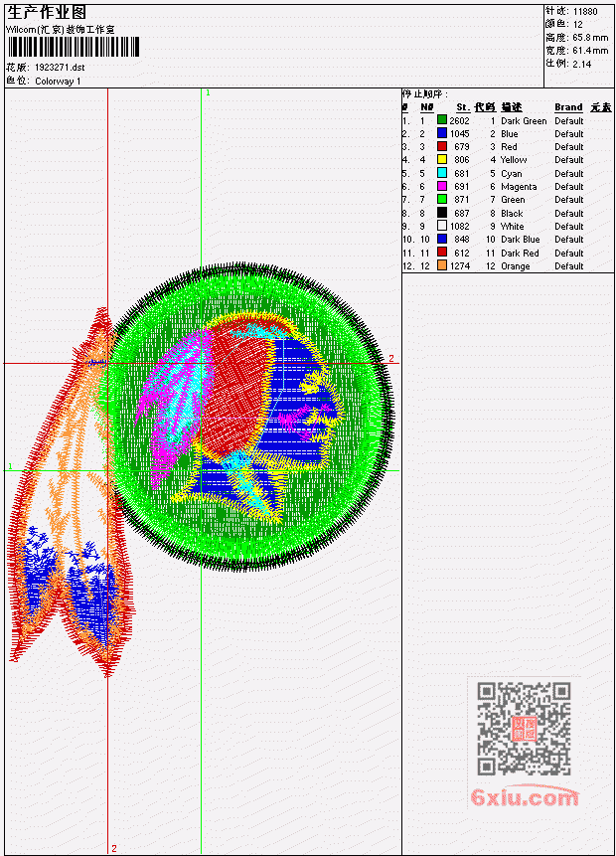
Task: Click the width value 61.4 mm
Action: tap(590, 51)
